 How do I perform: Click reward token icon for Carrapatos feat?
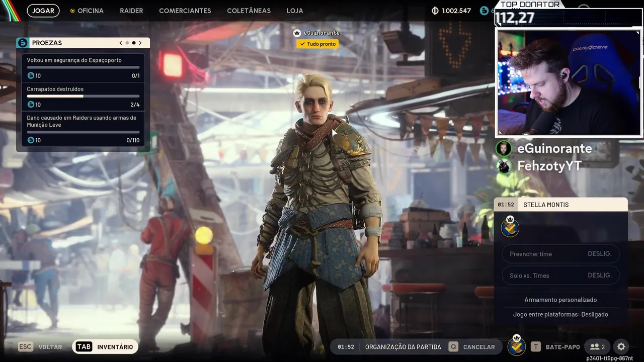[x=31, y=105]
